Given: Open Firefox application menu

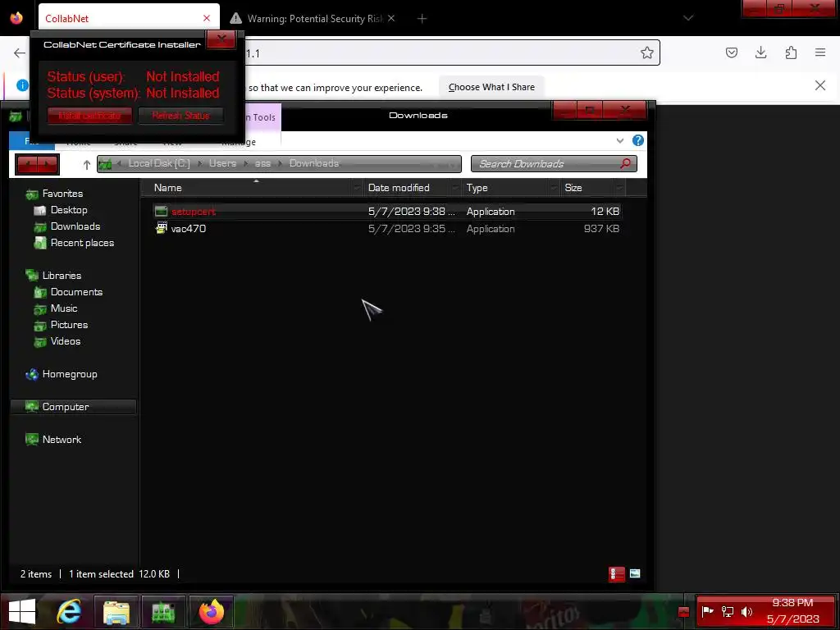Looking at the screenshot, I should tap(820, 52).
